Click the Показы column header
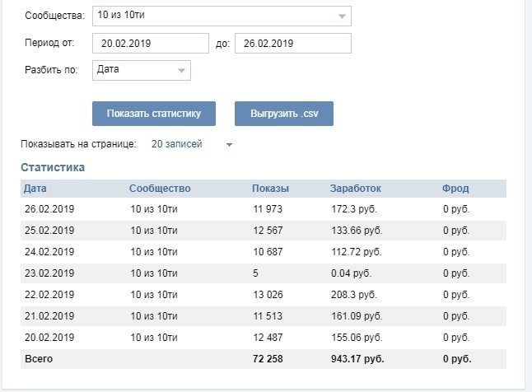Viewport: 532px width, 392px height. coord(270,189)
